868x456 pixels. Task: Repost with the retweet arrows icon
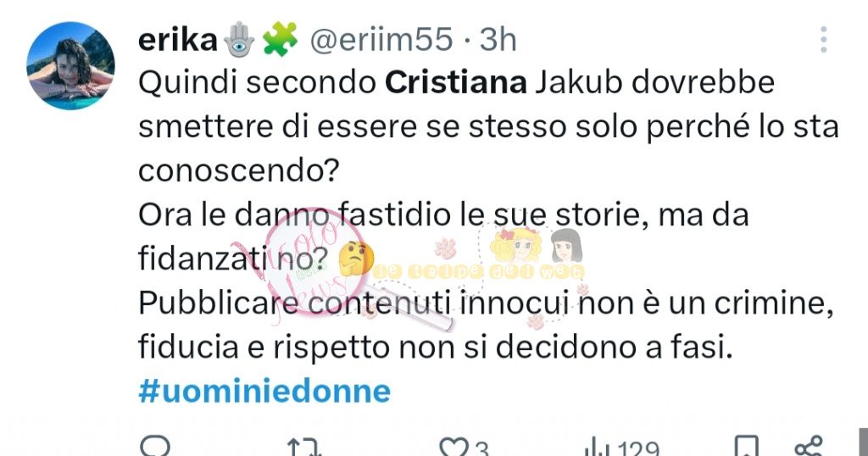pos(302,447)
